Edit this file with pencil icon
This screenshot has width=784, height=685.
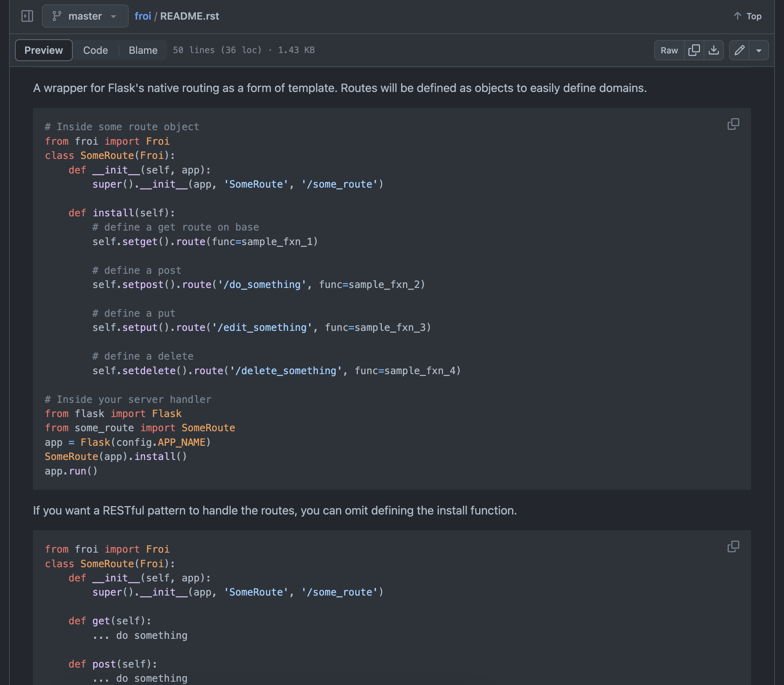[739, 50]
